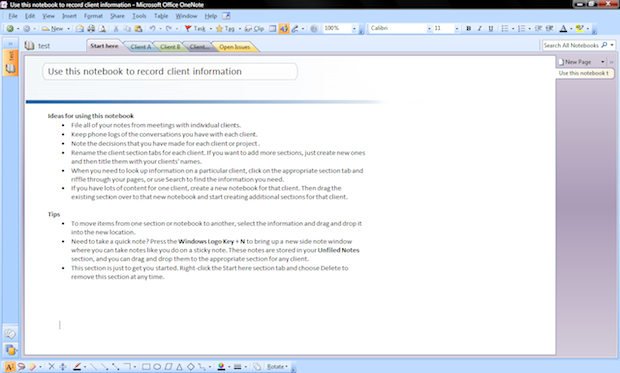Click the Redo arrow icon

(169, 28)
